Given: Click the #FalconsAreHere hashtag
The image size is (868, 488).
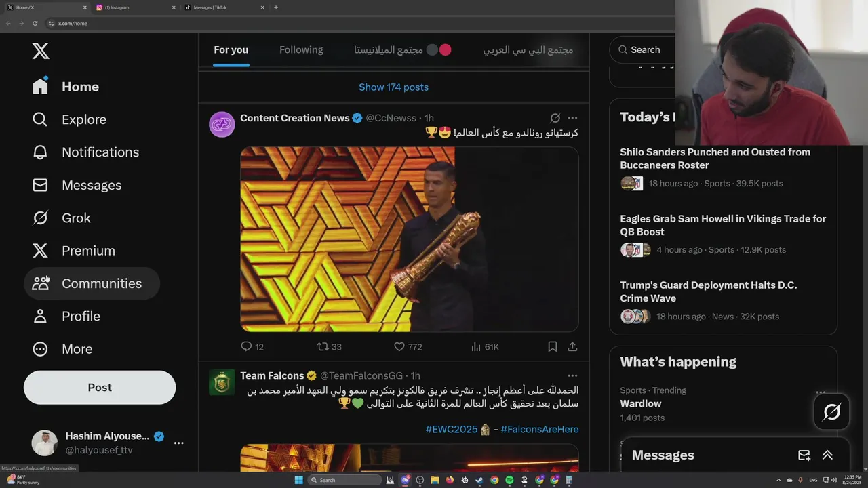Looking at the screenshot, I should click(540, 429).
